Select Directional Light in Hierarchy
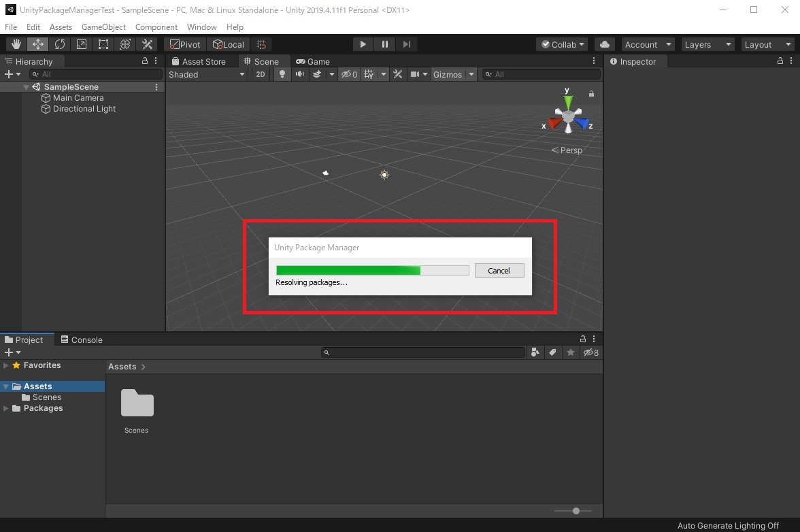This screenshot has width=800, height=532. pyautogui.click(x=79, y=109)
